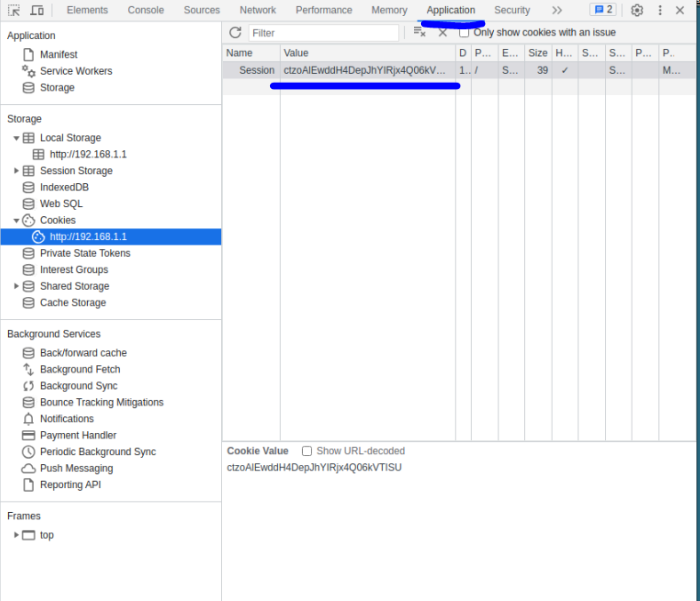The image size is (700, 601).
Task: Select the Application tab
Action: (450, 10)
